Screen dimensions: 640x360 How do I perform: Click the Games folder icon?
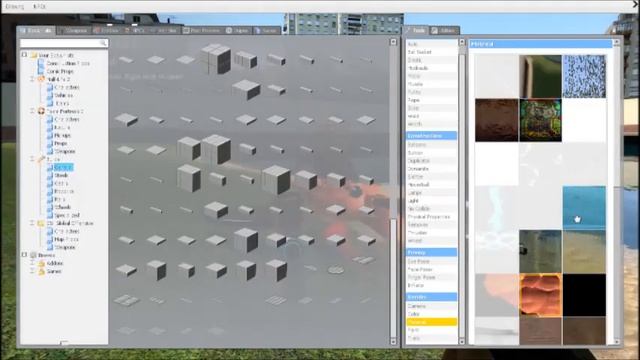click(41, 271)
